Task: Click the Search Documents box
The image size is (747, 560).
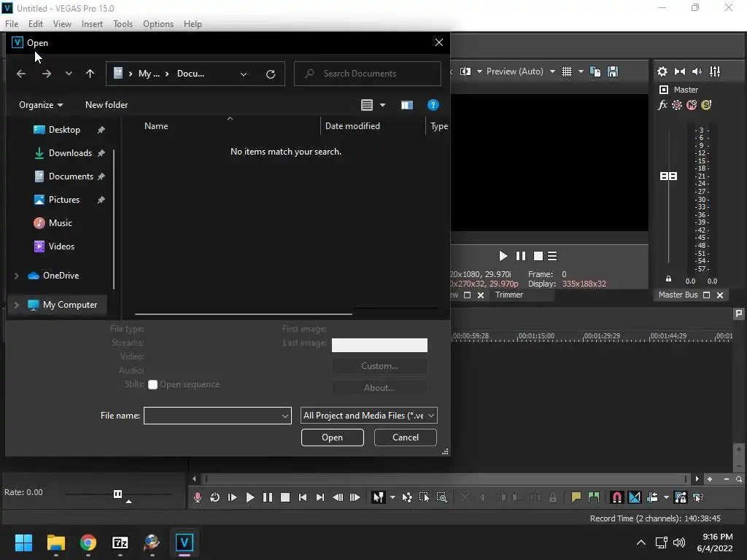Action: point(368,74)
